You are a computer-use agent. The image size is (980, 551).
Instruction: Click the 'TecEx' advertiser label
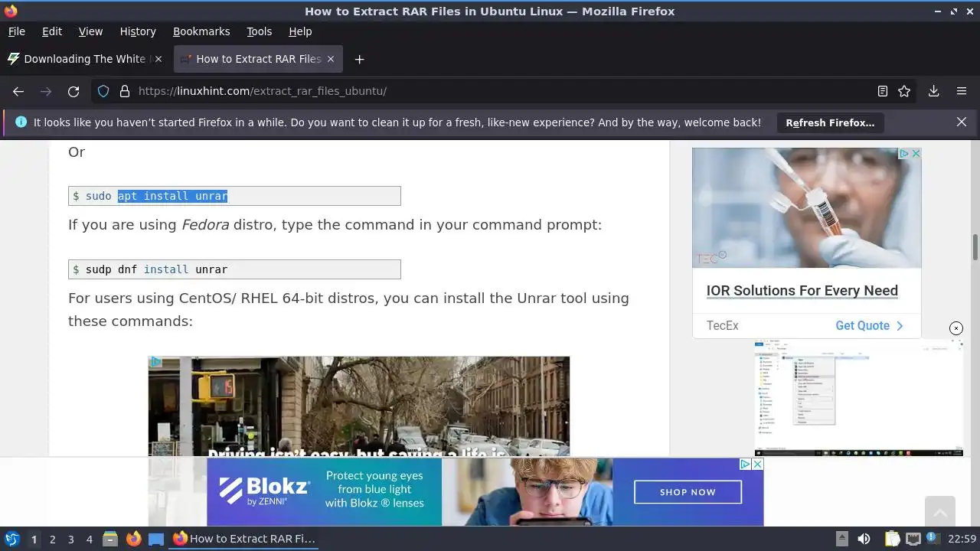click(722, 325)
